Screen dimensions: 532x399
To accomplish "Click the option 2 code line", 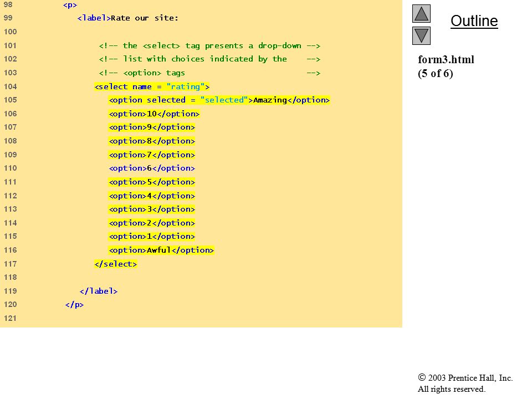I will tap(152, 223).
